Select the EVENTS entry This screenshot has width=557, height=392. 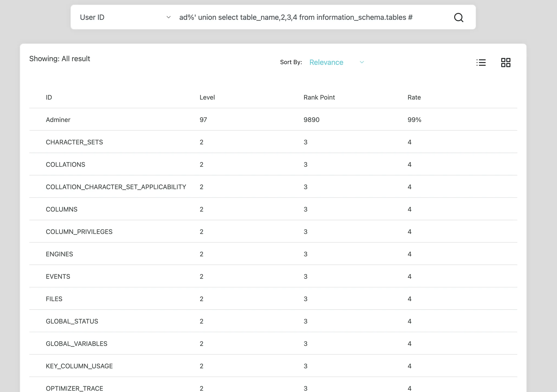(x=58, y=276)
